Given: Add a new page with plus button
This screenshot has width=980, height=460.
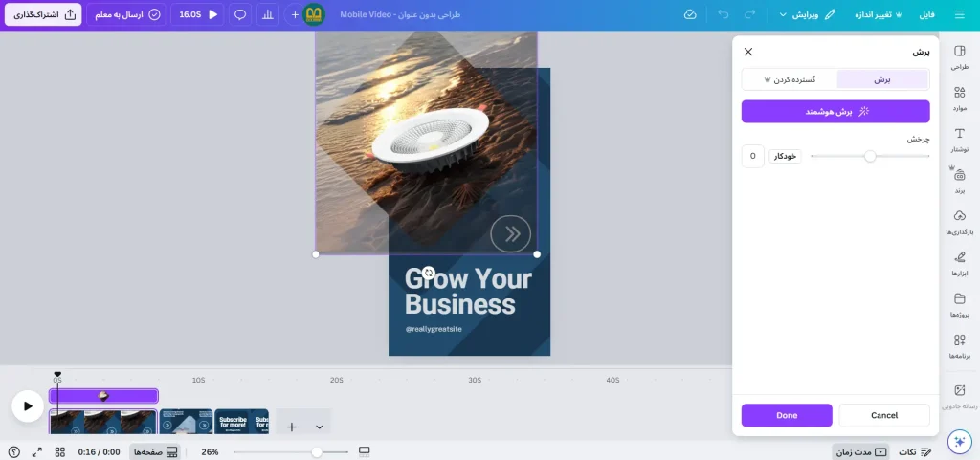Looking at the screenshot, I should pos(292,427).
